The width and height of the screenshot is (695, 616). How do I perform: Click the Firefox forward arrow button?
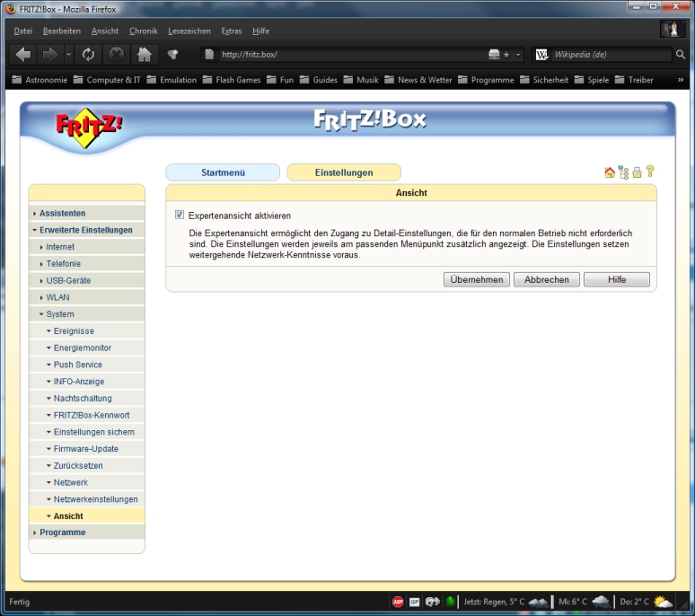(x=49, y=55)
